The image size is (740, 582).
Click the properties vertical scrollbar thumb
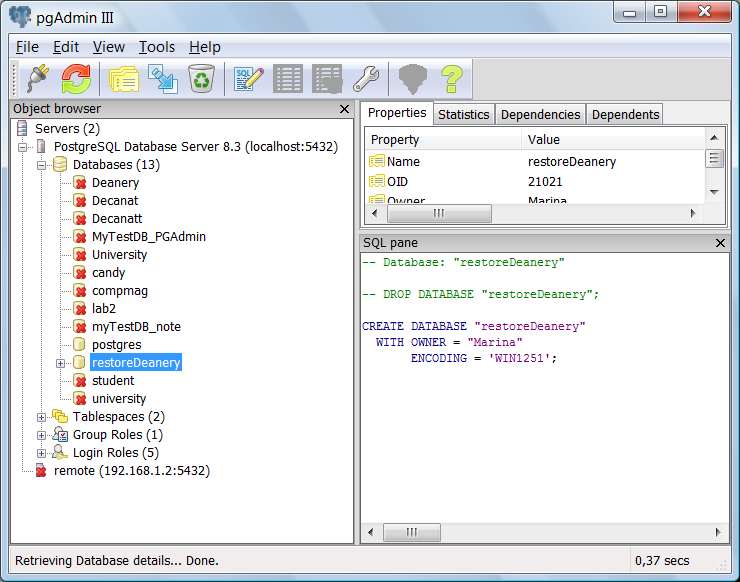click(715, 159)
